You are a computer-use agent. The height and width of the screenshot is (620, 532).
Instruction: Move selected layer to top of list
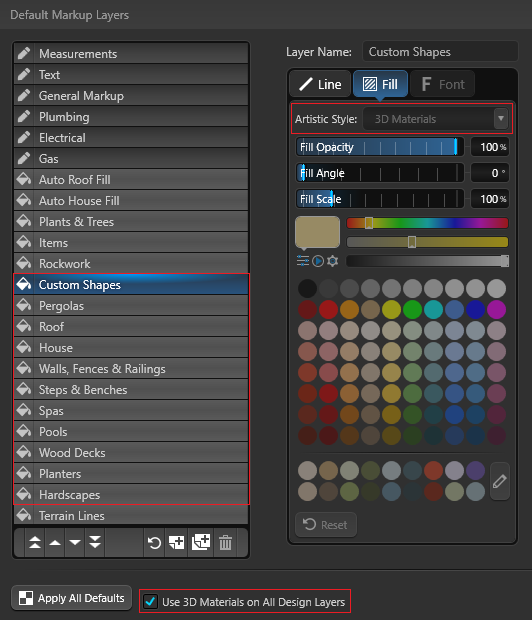pyautogui.click(x=35, y=542)
